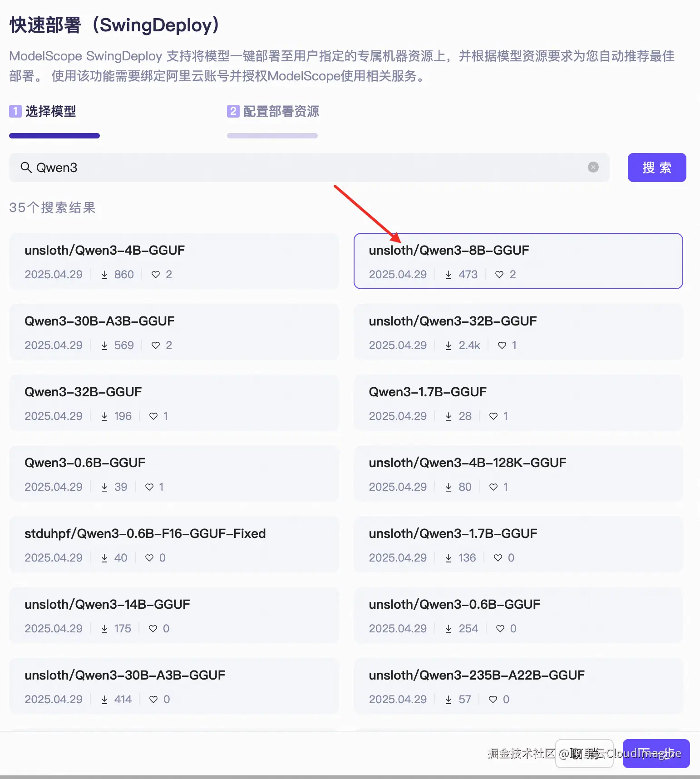The height and width of the screenshot is (779, 700).
Task: Click heart icon on Qwen3-1.7B-GGUF card with 28 downloads
Action: 493,416
